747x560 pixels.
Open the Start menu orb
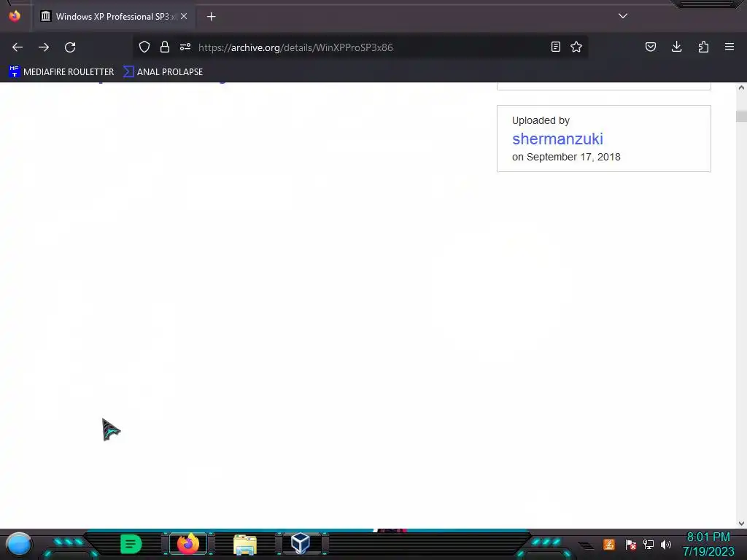pyautogui.click(x=18, y=545)
